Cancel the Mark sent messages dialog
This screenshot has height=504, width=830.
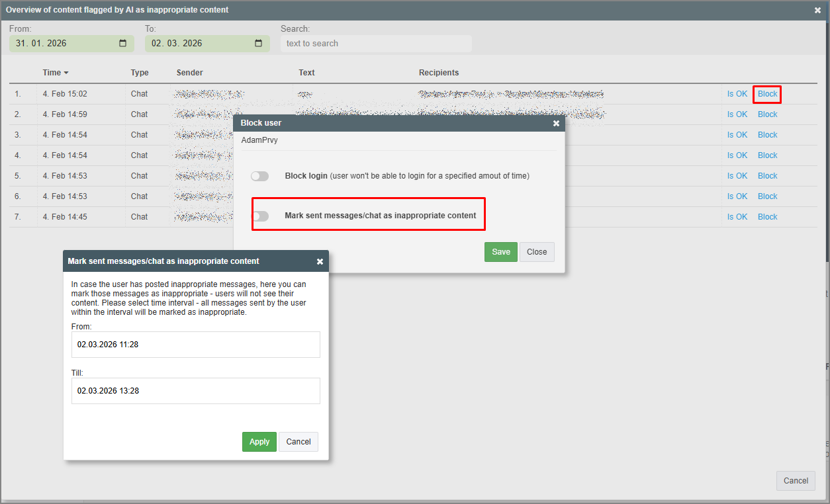click(x=298, y=442)
